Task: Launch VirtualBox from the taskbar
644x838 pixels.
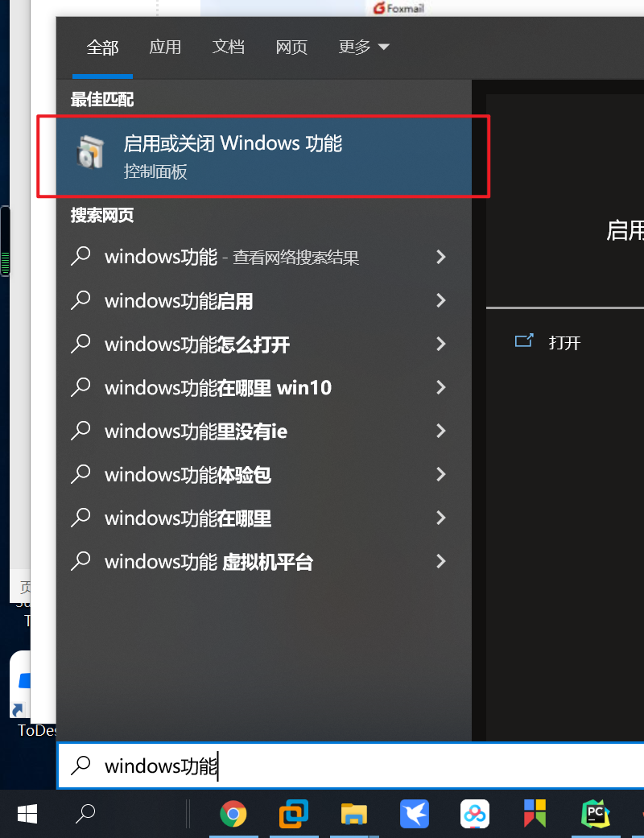Action: coord(293,814)
